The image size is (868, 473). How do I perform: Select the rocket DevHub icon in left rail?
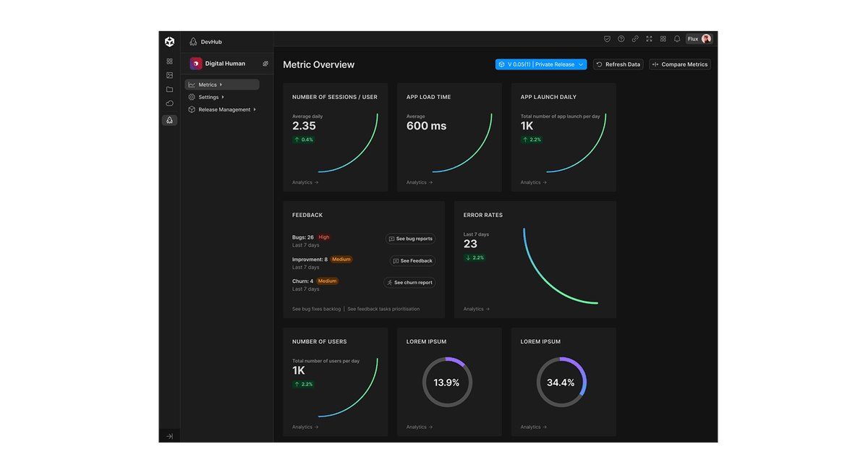[169, 121]
